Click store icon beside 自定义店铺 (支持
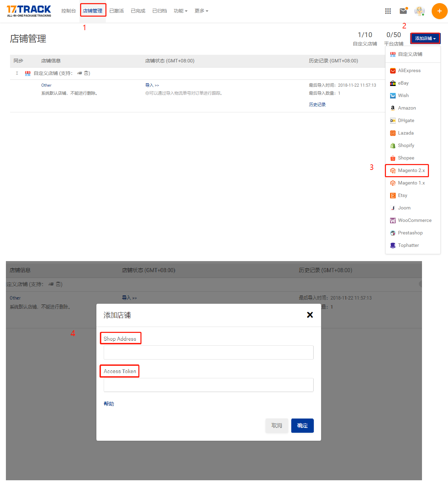This screenshot has height=491, width=448. pyautogui.click(x=28, y=73)
